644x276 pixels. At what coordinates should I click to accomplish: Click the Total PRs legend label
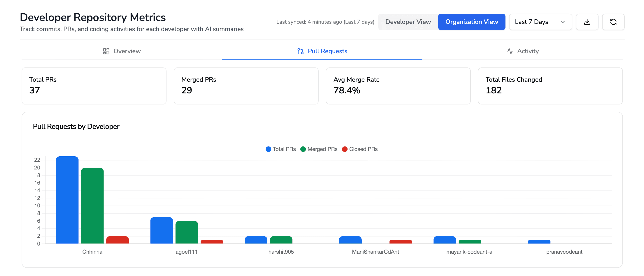(x=284, y=149)
